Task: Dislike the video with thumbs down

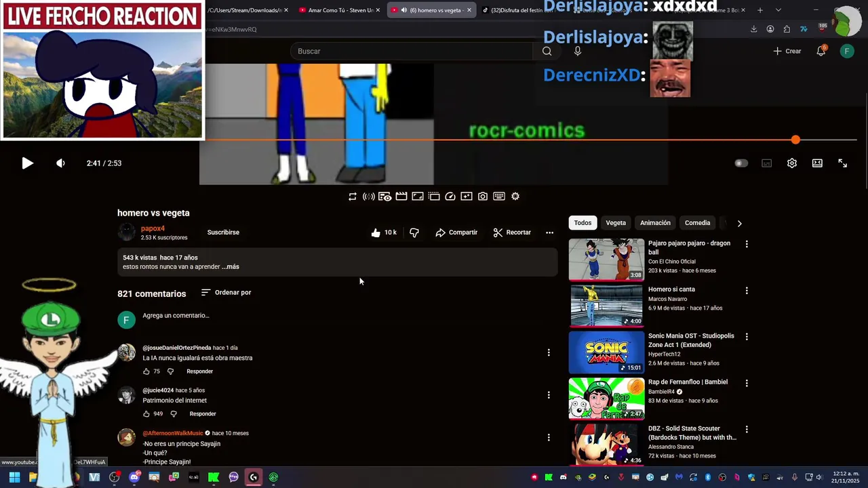Action: click(x=414, y=232)
